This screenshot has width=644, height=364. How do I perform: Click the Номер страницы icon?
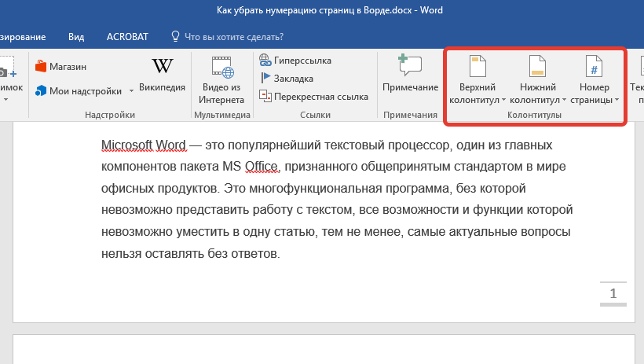click(594, 66)
